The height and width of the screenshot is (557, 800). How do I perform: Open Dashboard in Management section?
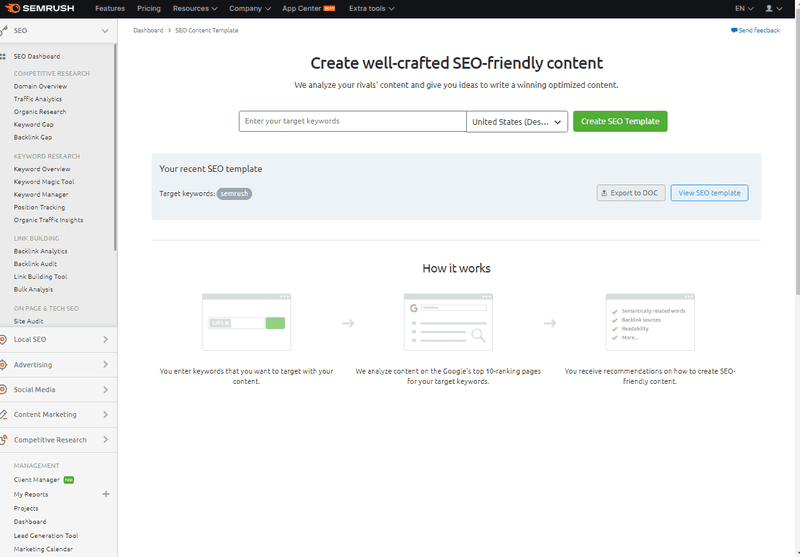coord(30,522)
